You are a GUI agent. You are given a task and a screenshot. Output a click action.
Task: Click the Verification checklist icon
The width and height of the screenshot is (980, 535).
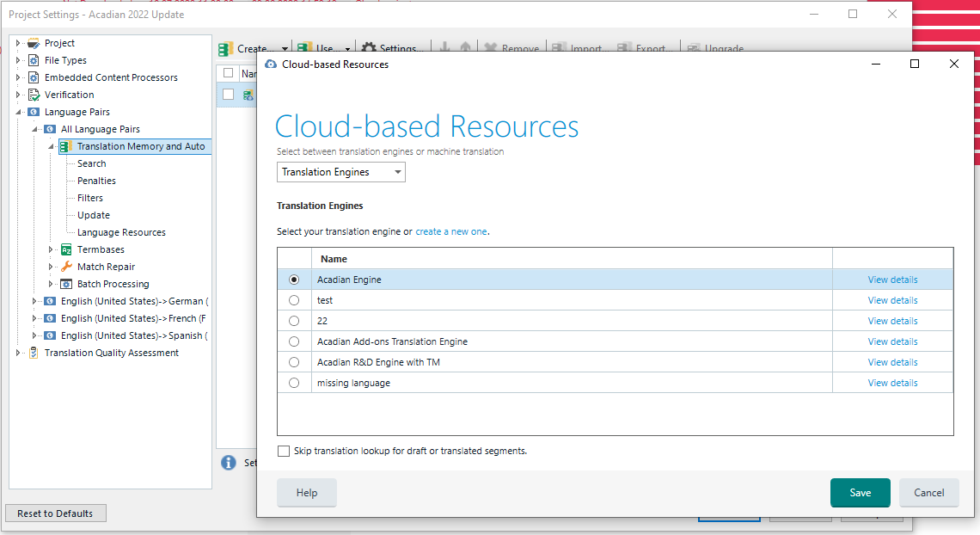tap(34, 95)
